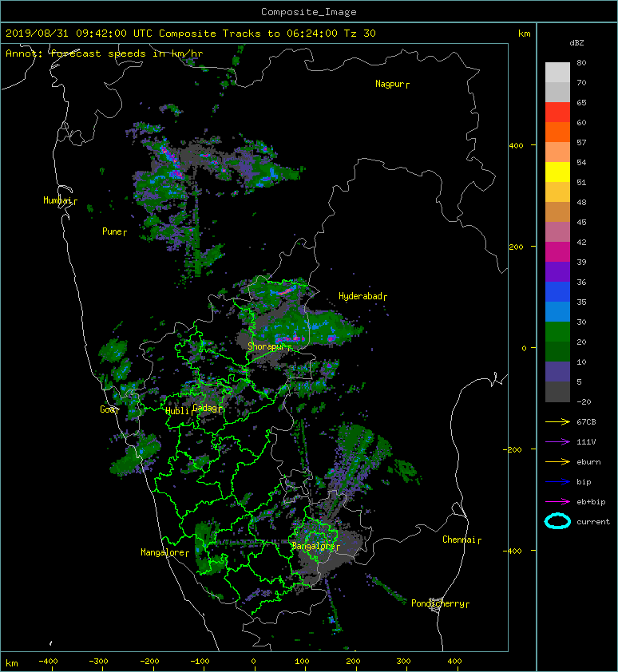Screen dimensions: 618x672
Task: Click the Pune city label
Action: click(x=112, y=231)
